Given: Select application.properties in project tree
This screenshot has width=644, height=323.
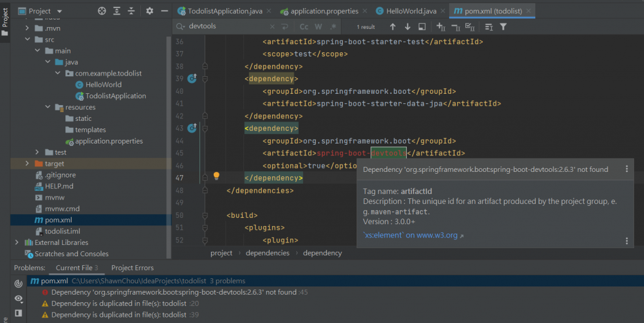Looking at the screenshot, I should (104, 141).
